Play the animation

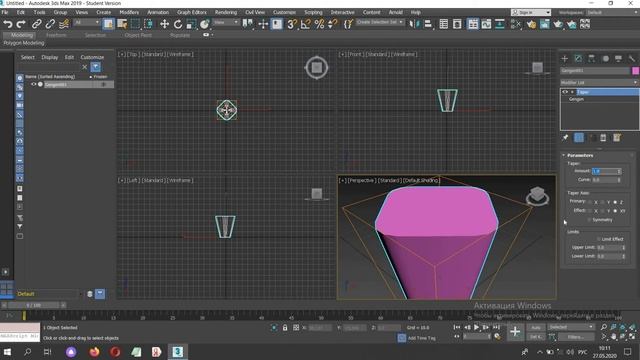coord(476,327)
